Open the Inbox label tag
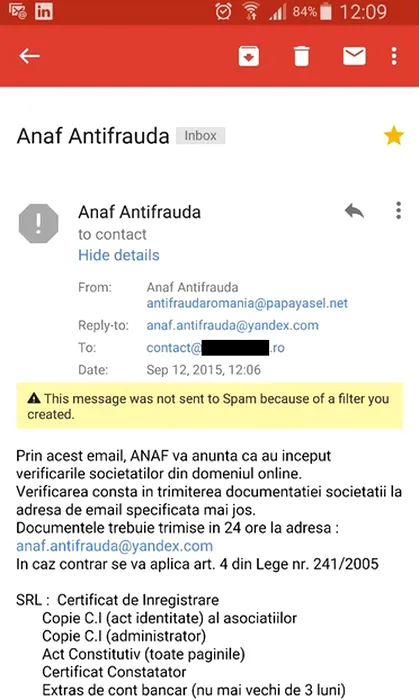419x700 pixels. (200, 136)
